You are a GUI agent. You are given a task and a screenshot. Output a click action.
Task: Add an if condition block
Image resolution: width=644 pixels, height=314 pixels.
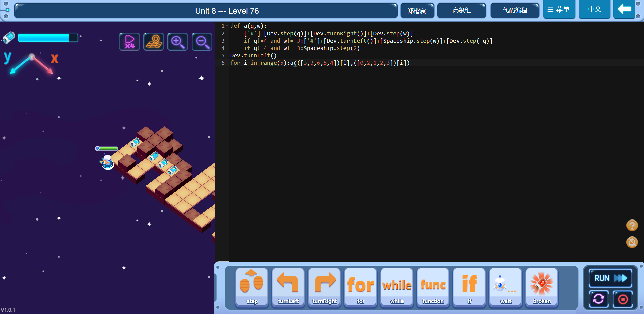(x=469, y=287)
